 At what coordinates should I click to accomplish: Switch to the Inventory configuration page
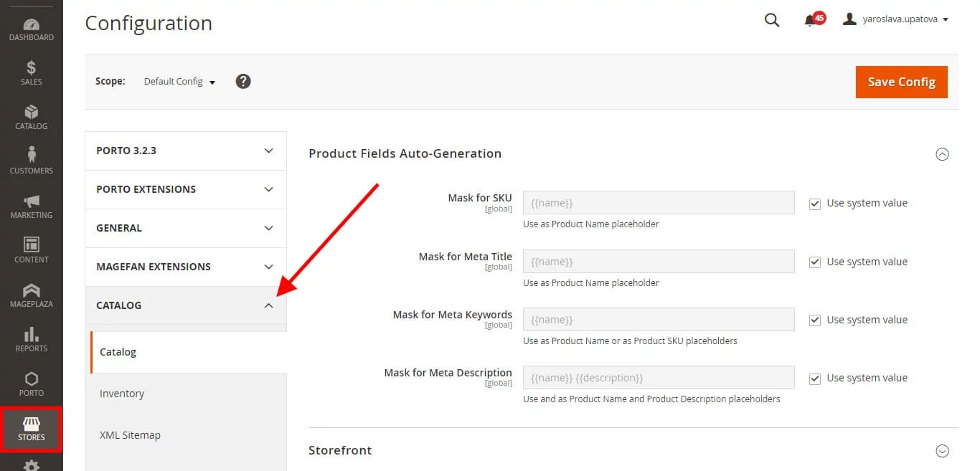tap(122, 393)
